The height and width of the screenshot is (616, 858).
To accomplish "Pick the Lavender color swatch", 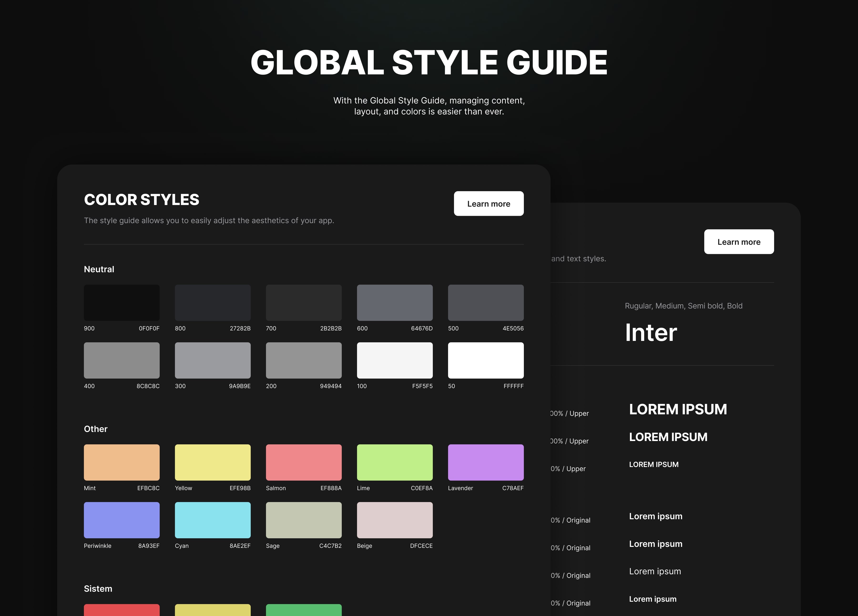I will (x=485, y=462).
